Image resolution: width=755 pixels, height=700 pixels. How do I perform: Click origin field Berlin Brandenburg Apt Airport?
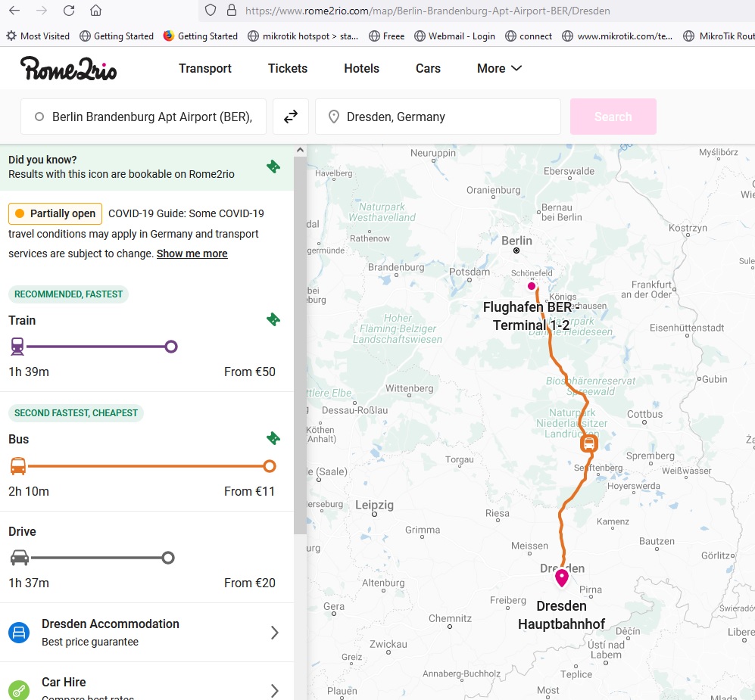coord(143,117)
